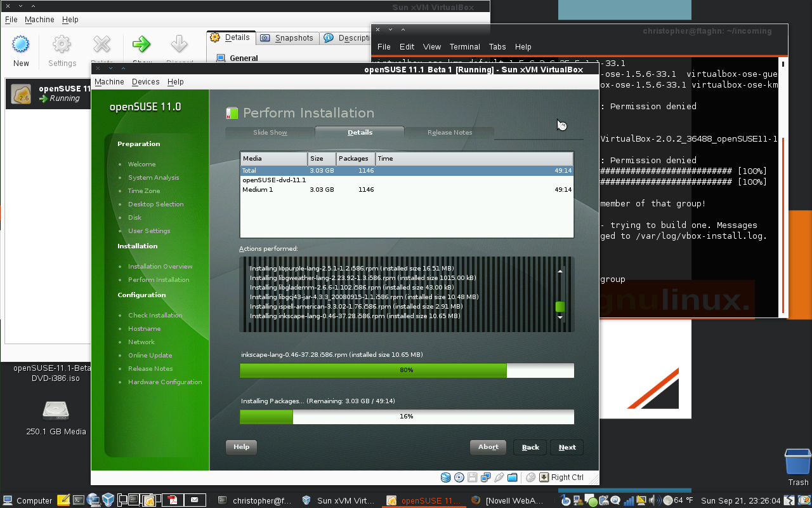Click the Settings gear icon in VirtualBox manager

(62, 44)
